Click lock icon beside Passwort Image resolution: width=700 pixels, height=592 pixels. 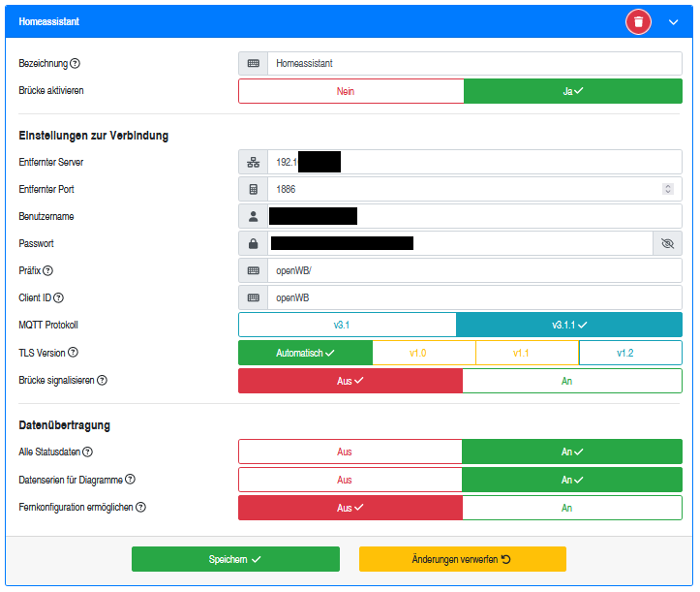(253, 243)
